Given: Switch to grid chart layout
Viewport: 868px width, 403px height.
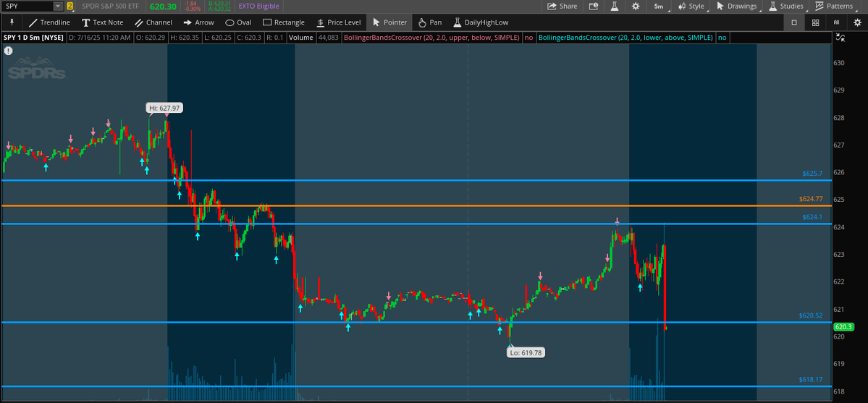Looking at the screenshot, I should click(x=815, y=22).
